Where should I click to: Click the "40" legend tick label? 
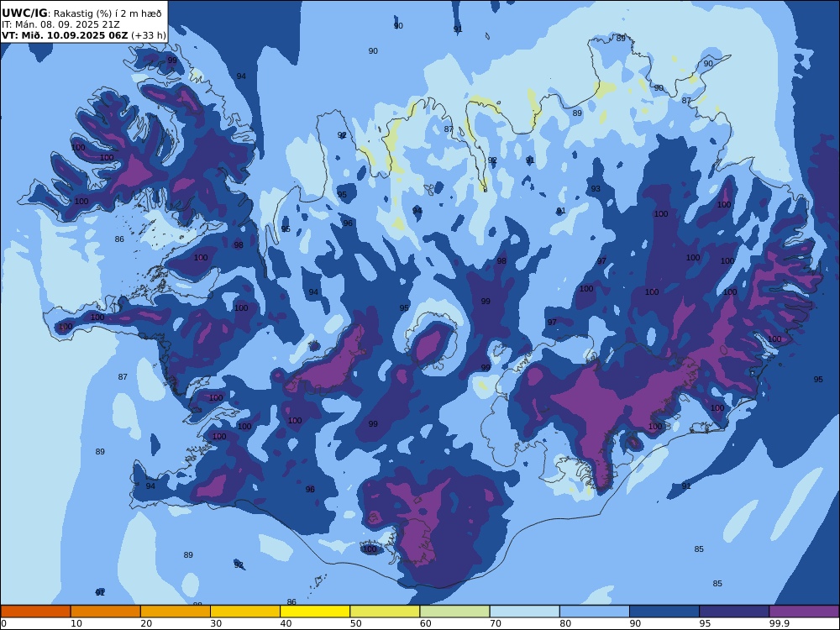point(286,623)
